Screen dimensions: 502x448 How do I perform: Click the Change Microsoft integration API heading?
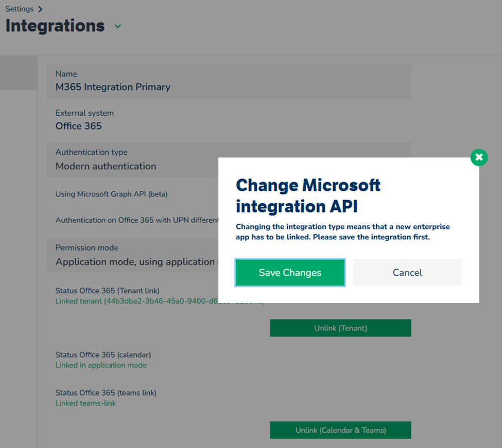coord(308,195)
